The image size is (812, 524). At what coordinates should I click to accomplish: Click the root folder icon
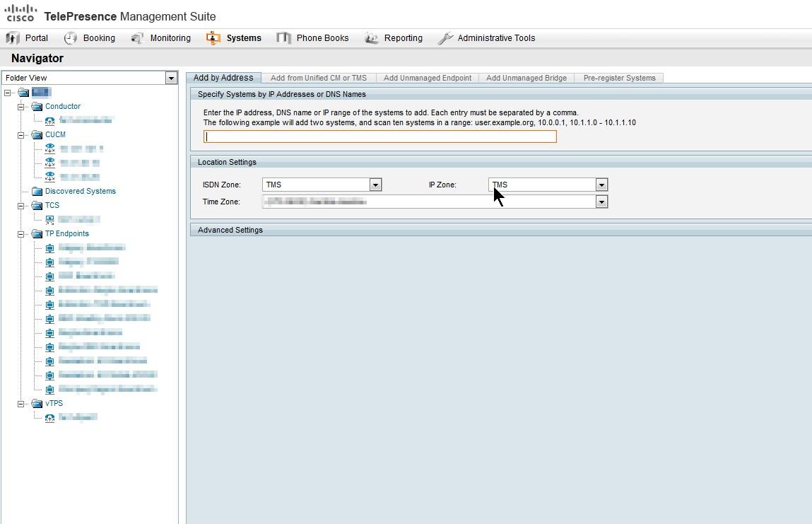click(23, 92)
